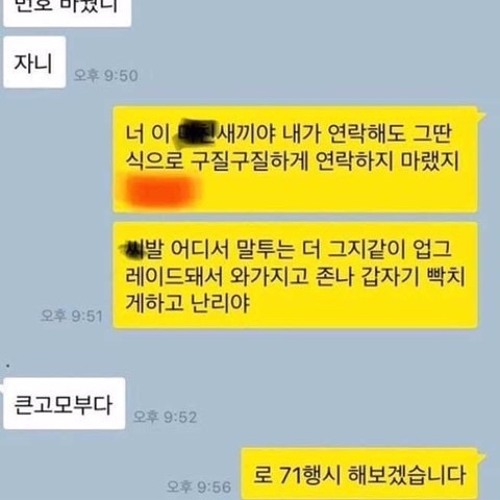Screen dimensions: 500x500
Task: Tap the white '큰고모부다' message bubble
Action: pyautogui.click(x=64, y=403)
